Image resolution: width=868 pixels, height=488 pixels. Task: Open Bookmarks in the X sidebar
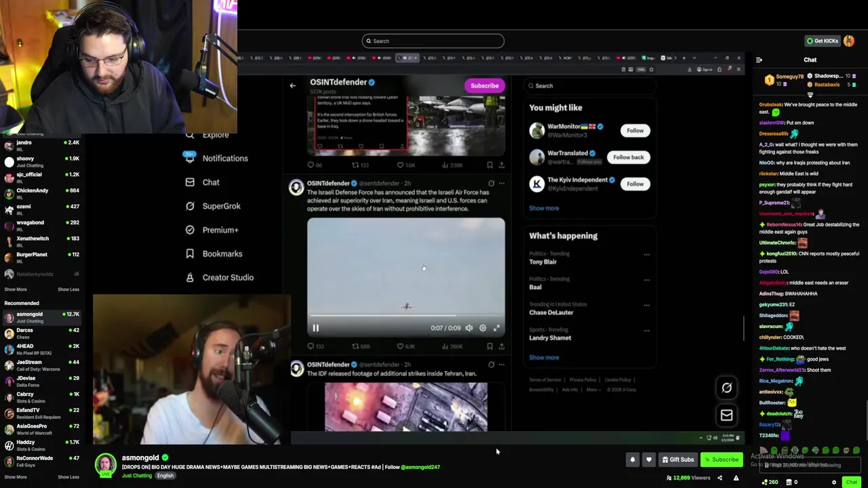[x=214, y=253]
